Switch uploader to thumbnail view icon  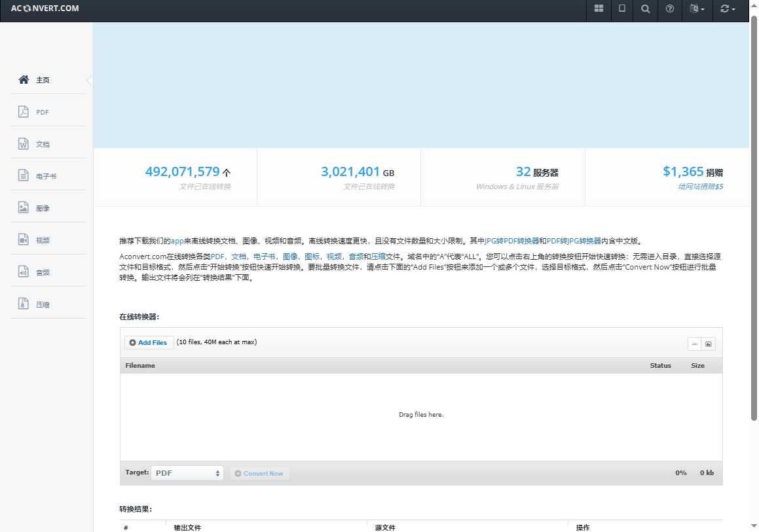708,344
